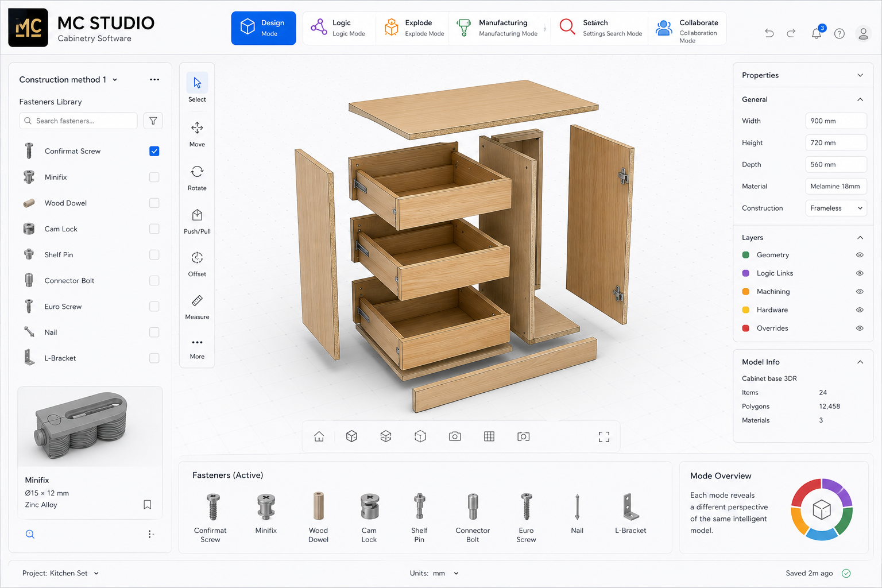Select Euro Screw in fasteners library list

pos(91,307)
